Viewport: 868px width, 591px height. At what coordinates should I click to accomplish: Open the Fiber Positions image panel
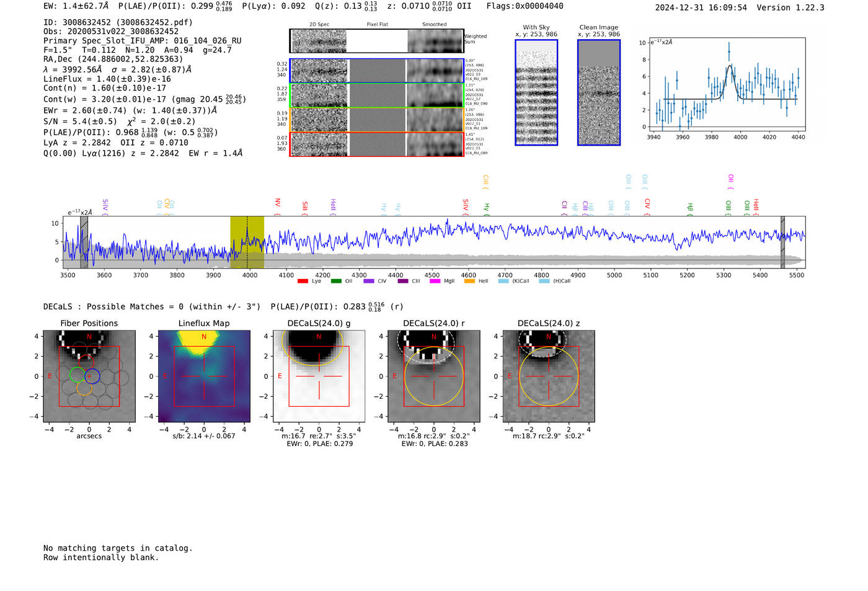(x=89, y=376)
